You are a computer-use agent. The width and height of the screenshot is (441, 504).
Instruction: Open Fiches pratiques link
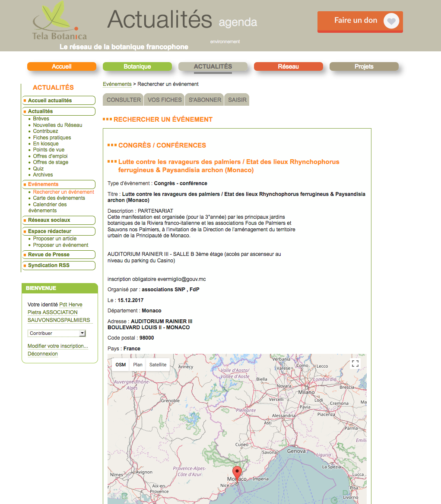(x=52, y=138)
